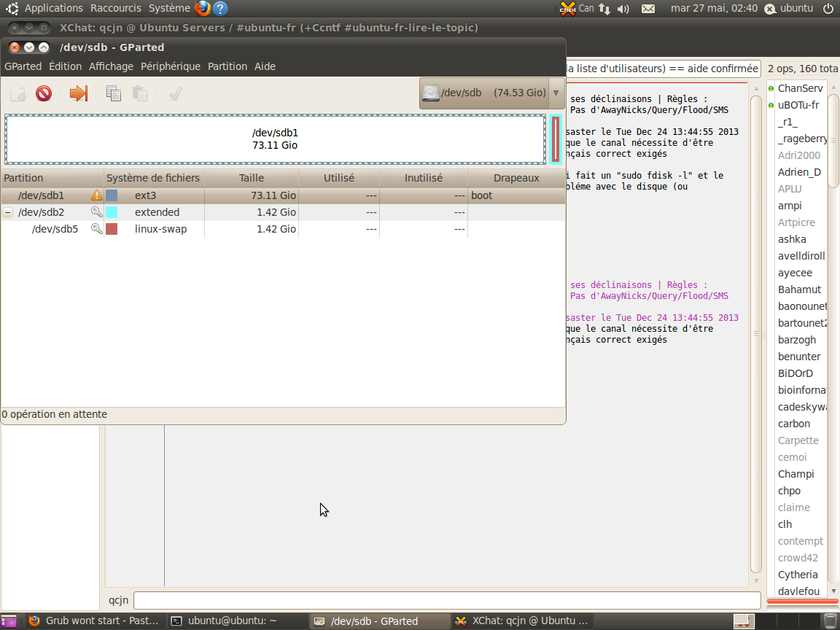This screenshot has width=840, height=630.
Task: Select the /dev/sdb5 linux-swap row
Action: (283, 229)
